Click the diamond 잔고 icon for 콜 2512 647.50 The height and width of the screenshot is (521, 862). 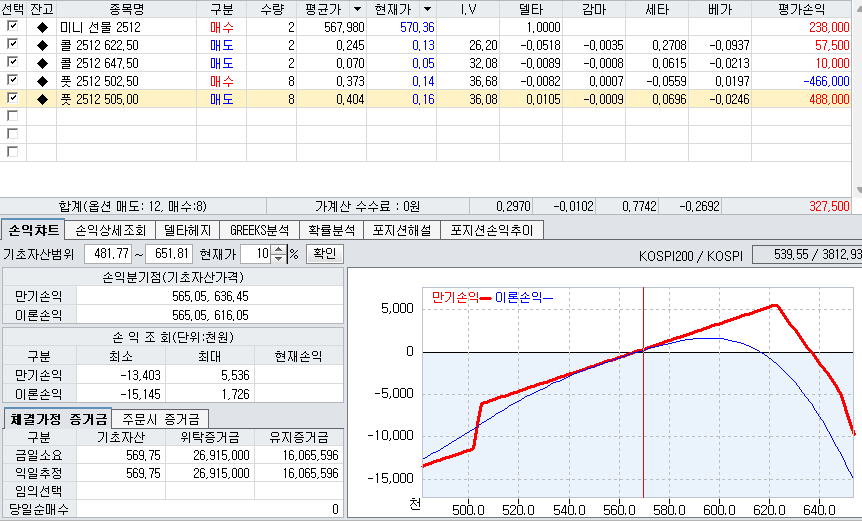click(x=42, y=64)
